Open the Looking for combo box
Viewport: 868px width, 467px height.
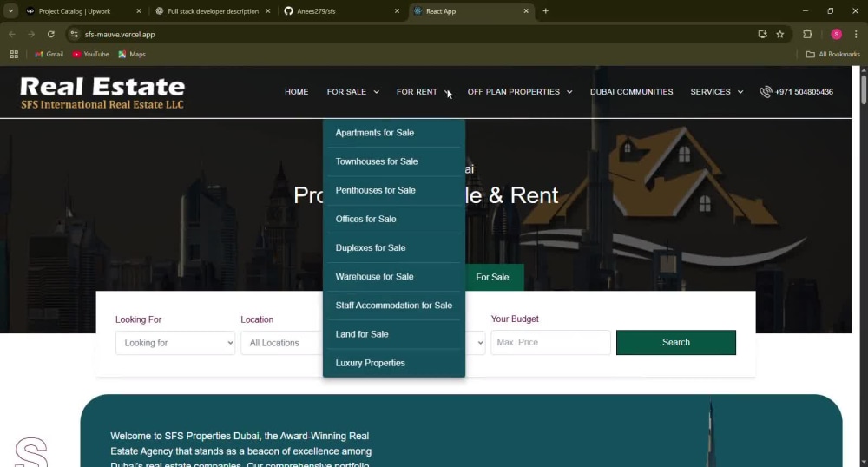click(175, 343)
